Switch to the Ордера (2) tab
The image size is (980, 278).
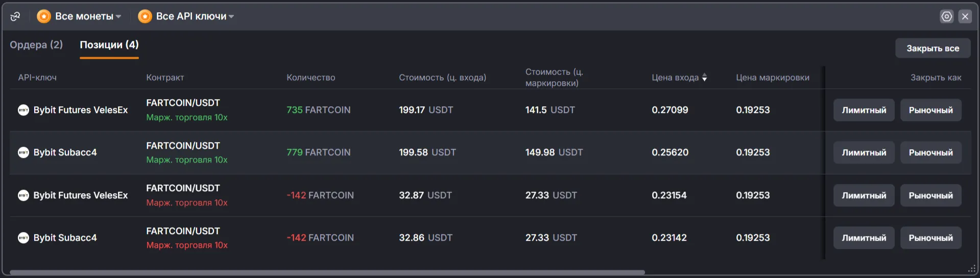pyautogui.click(x=36, y=44)
